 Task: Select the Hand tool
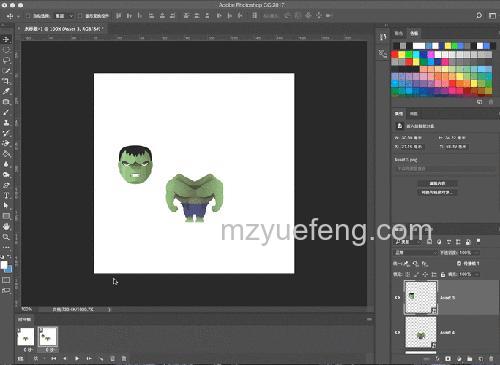[x=6, y=227]
